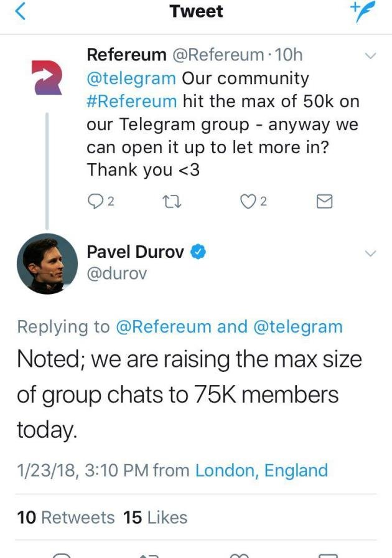Viewport: 392px width, 558px height.
Task: Retweet the Refereum tweet
Action: click(x=172, y=202)
